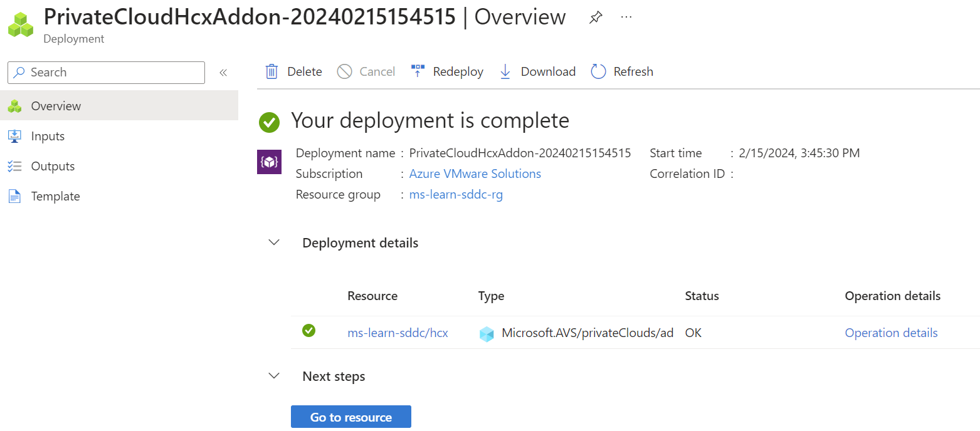Click the deployment template purple icon

[269, 162]
